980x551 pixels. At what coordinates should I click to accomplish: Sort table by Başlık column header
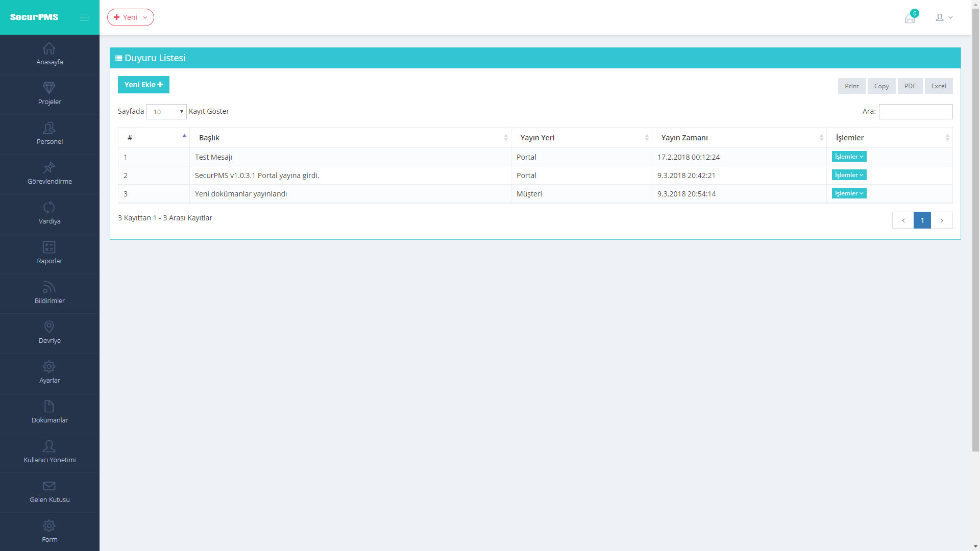(350, 138)
